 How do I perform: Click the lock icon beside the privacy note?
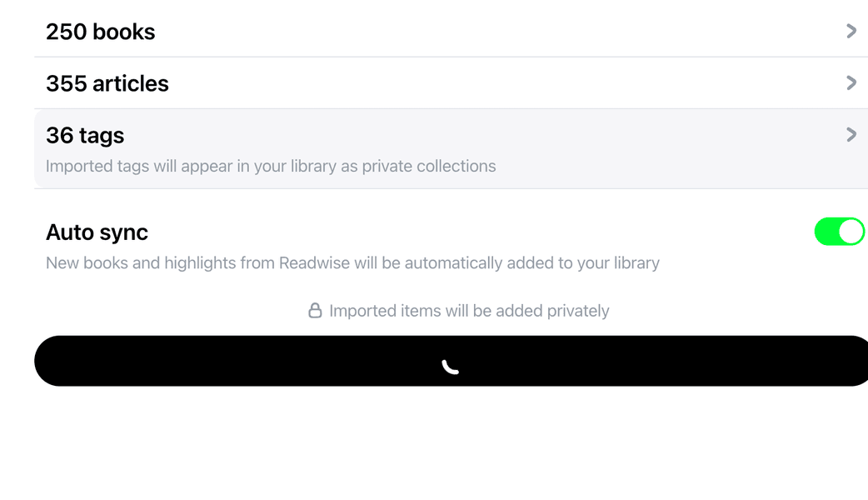click(315, 311)
